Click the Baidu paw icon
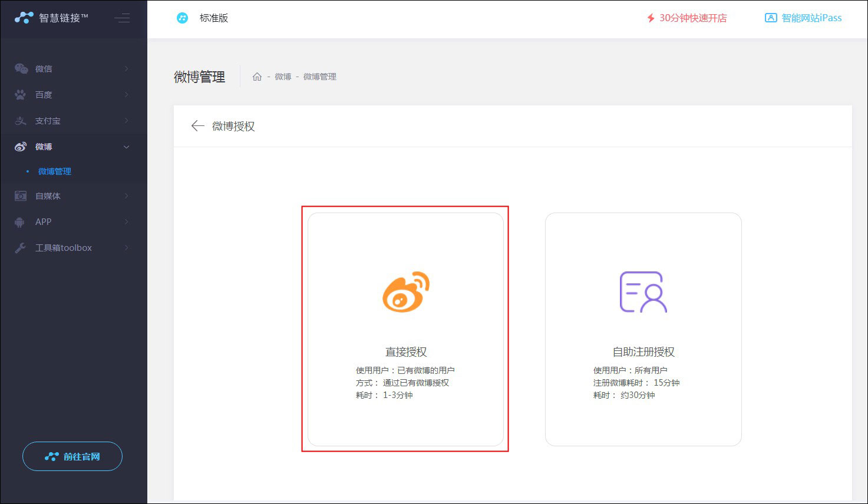The image size is (868, 504). (21, 95)
